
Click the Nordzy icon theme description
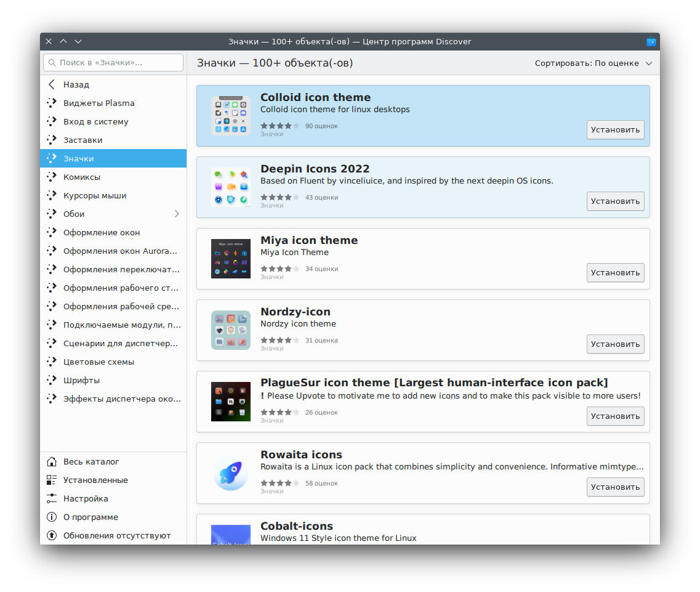click(x=298, y=323)
